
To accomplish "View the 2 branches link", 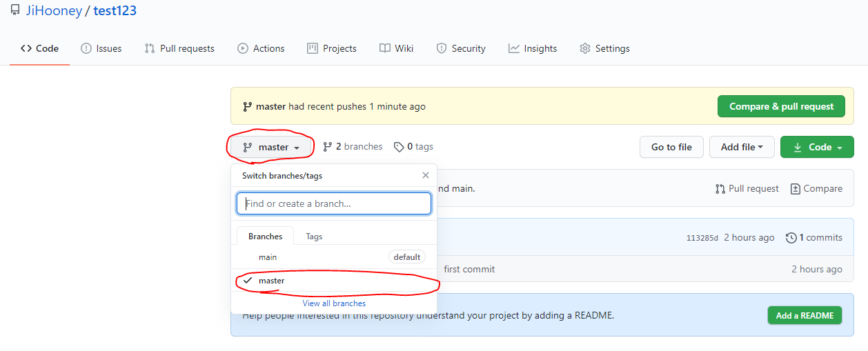I will (353, 146).
